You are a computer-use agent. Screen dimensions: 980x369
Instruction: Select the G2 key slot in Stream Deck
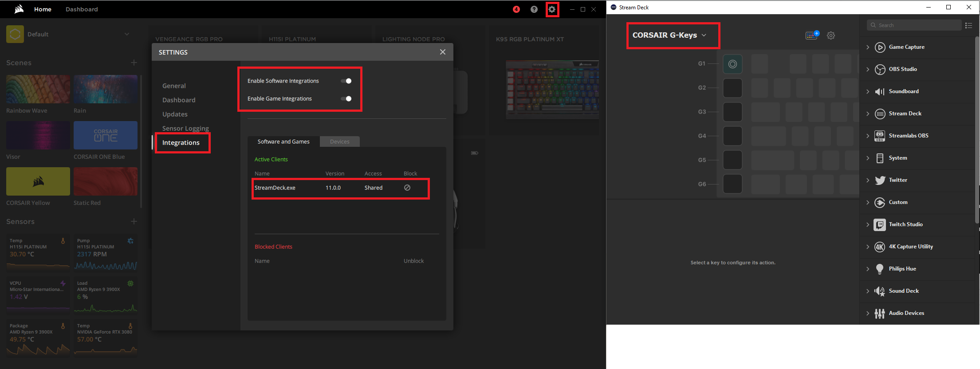tap(732, 88)
